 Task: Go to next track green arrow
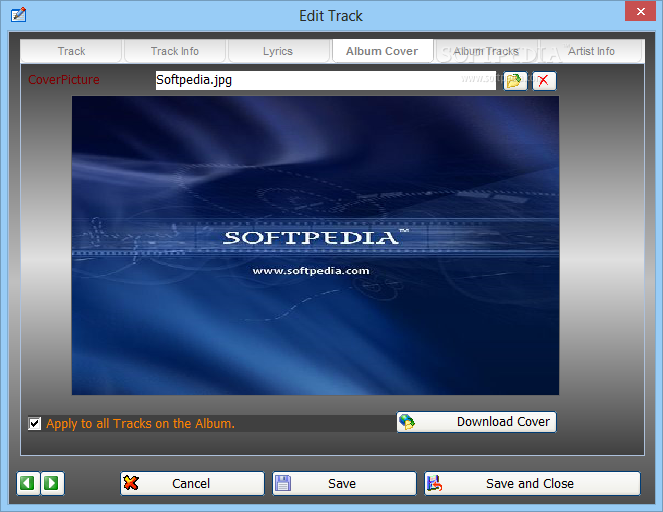coord(52,483)
